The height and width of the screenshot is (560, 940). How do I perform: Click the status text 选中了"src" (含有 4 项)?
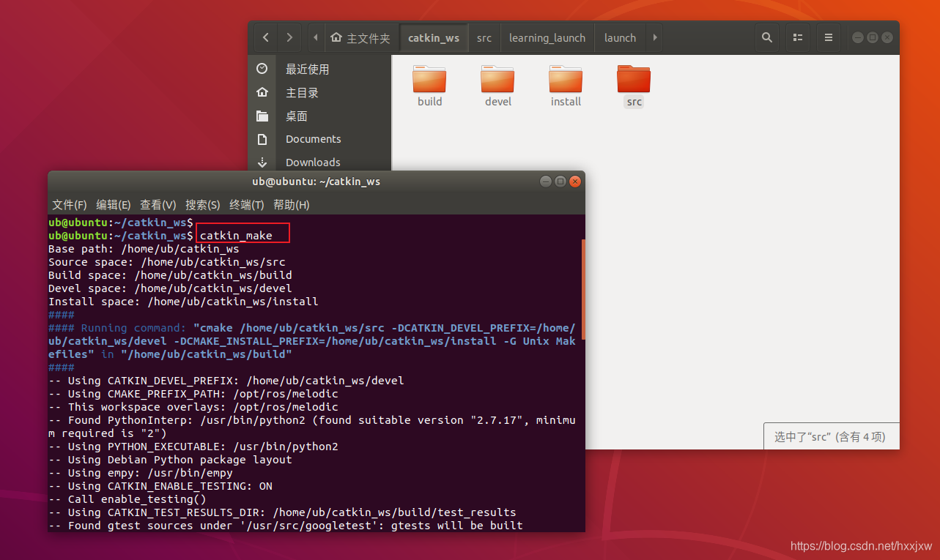pyautogui.click(x=830, y=437)
